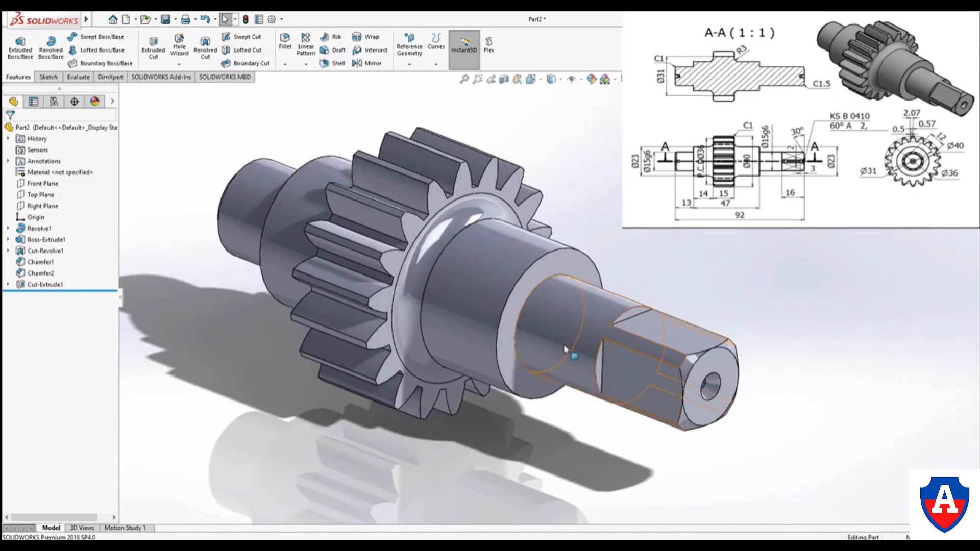Expand the Revolve1 feature node
Image resolution: width=980 pixels, height=551 pixels.
pyautogui.click(x=8, y=228)
